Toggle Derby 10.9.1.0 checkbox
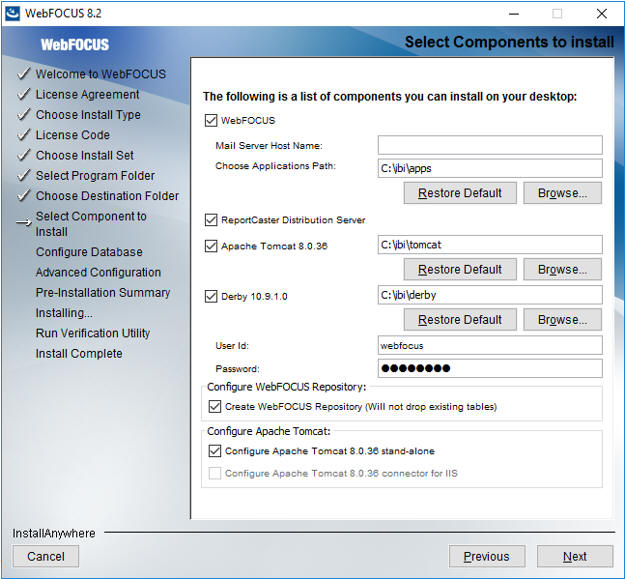This screenshot has height=579, width=625. pos(211,296)
